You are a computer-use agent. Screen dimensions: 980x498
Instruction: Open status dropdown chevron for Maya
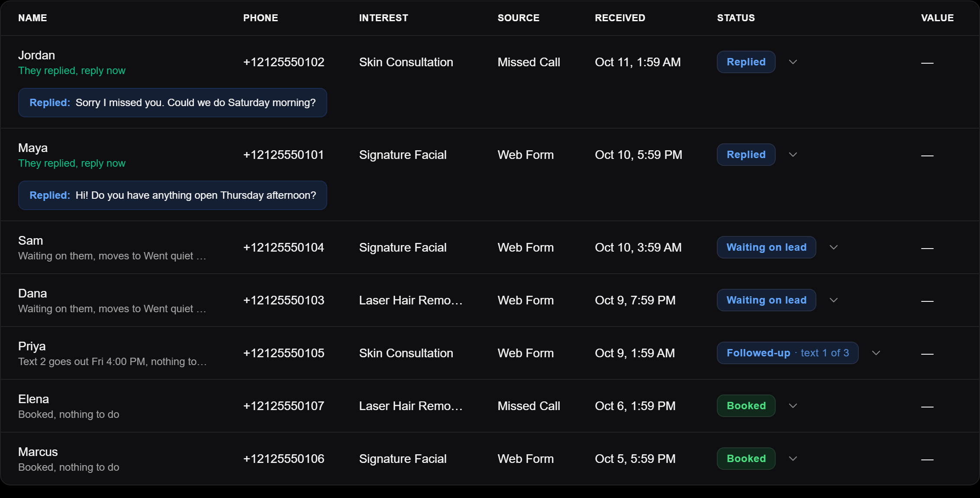793,155
